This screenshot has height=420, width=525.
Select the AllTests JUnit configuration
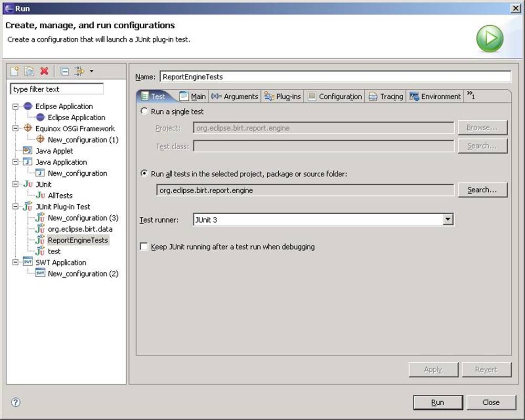tap(60, 195)
